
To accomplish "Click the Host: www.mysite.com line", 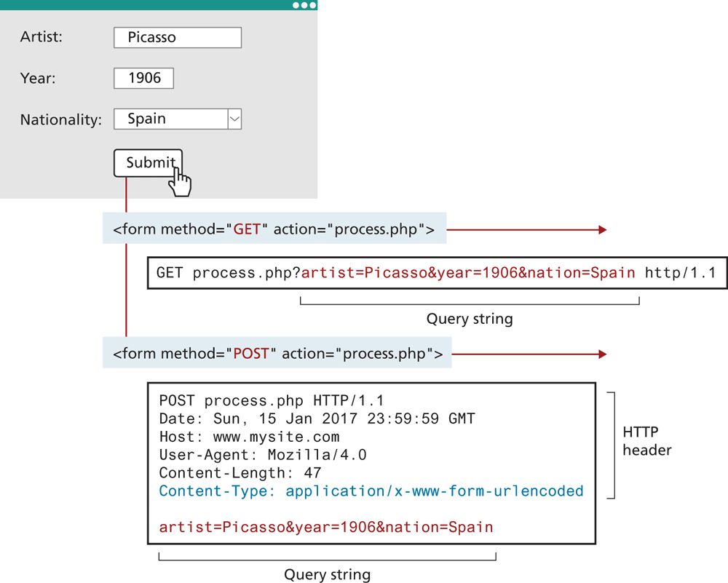I will [249, 437].
